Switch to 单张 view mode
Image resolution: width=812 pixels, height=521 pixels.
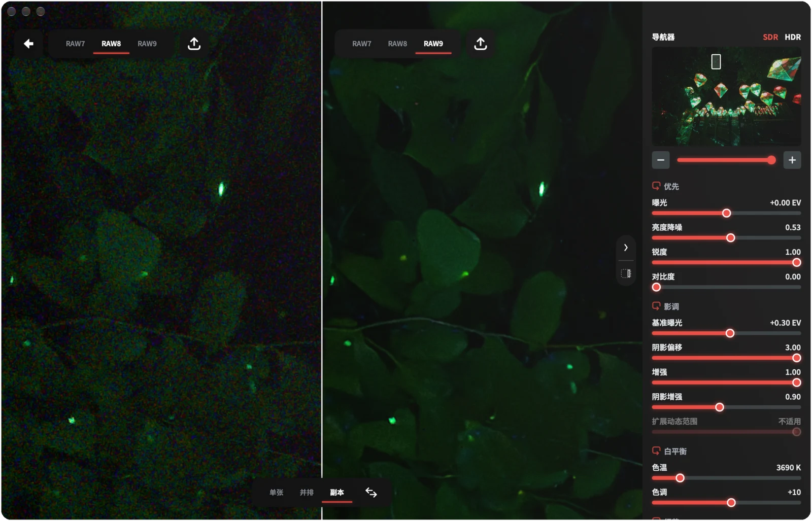277,493
